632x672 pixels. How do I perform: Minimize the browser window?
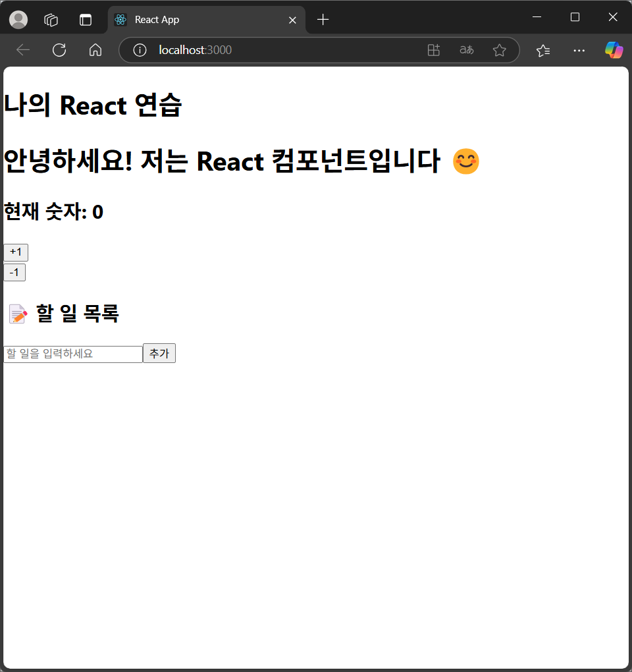537,17
